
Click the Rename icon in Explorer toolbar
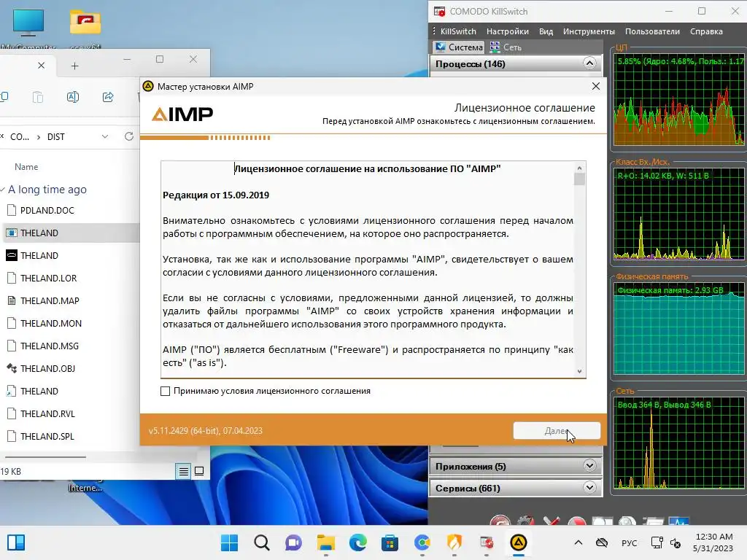[73, 97]
